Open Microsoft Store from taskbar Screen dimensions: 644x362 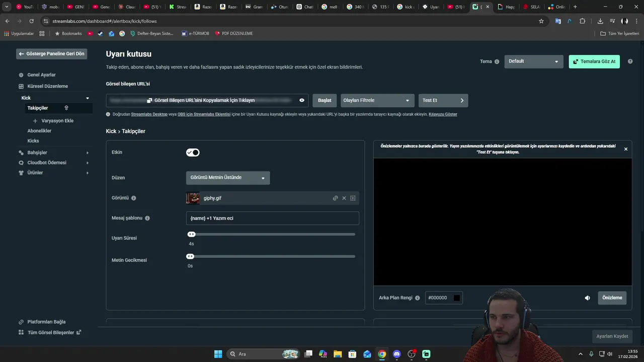pos(353,354)
